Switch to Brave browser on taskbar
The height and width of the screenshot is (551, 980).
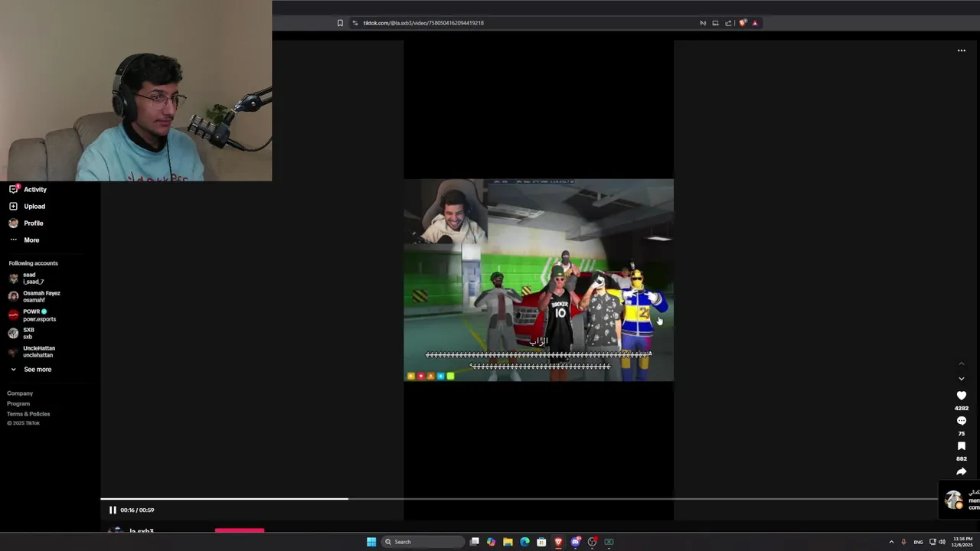coord(558,542)
